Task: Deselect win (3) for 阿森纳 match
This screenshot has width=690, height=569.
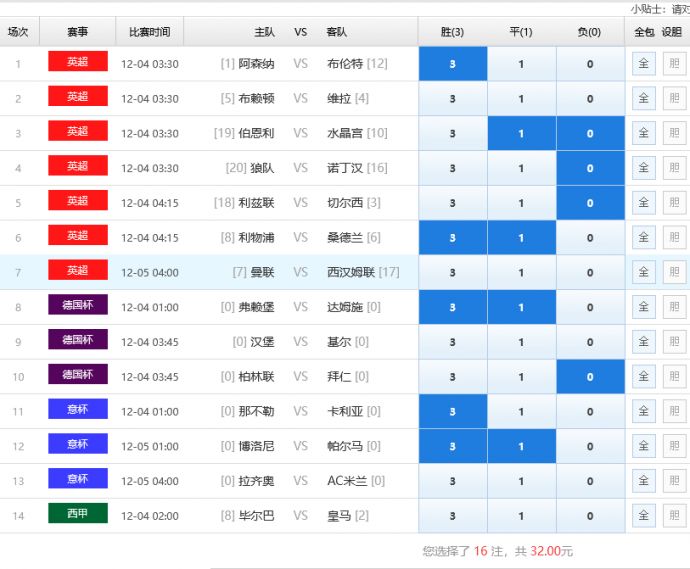Action: tap(452, 64)
